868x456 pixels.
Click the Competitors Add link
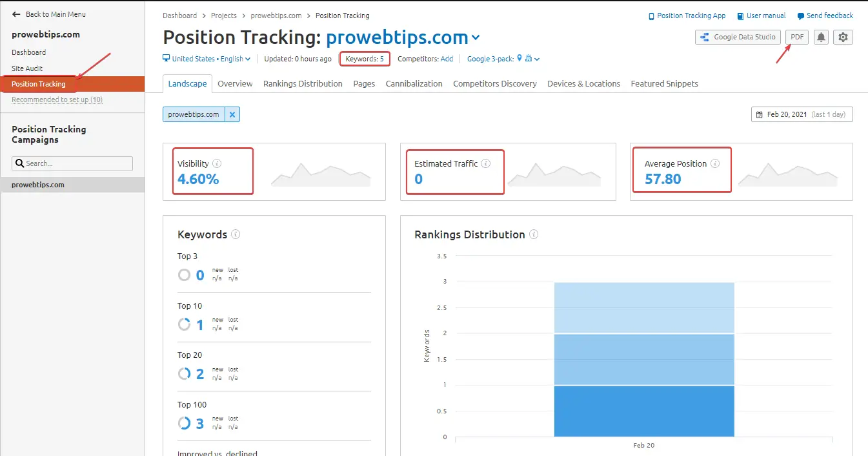pos(447,59)
